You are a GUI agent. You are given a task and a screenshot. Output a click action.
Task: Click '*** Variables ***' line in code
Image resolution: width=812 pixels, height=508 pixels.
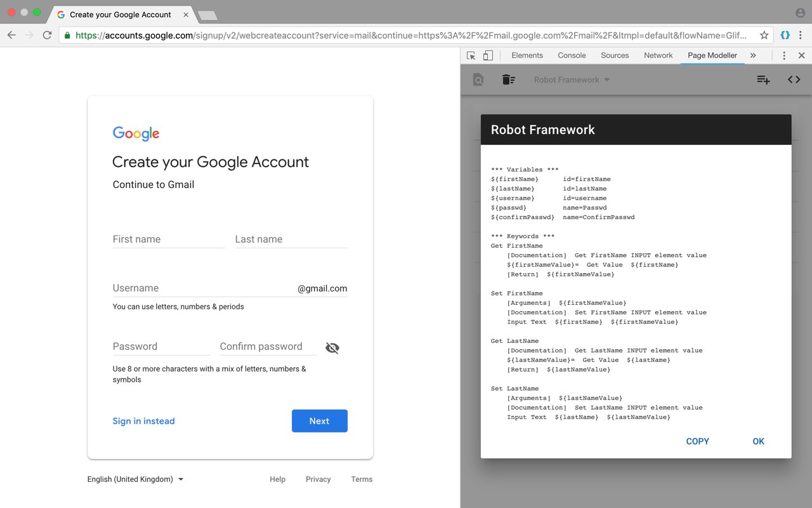pyautogui.click(x=525, y=170)
